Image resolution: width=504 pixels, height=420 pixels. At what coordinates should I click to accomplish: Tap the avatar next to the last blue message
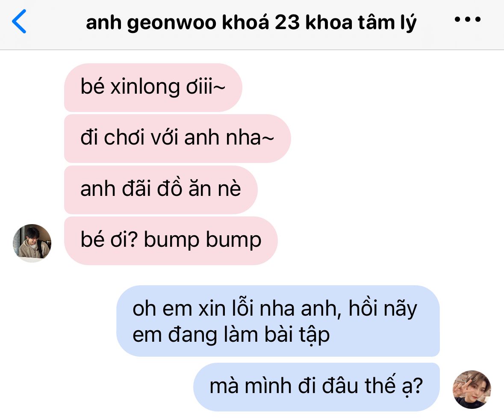(x=472, y=390)
